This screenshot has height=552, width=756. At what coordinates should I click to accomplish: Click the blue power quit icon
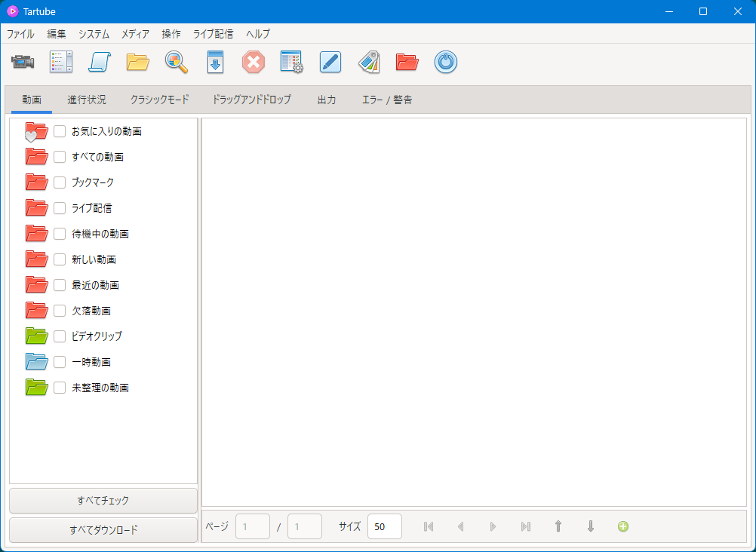[446, 62]
